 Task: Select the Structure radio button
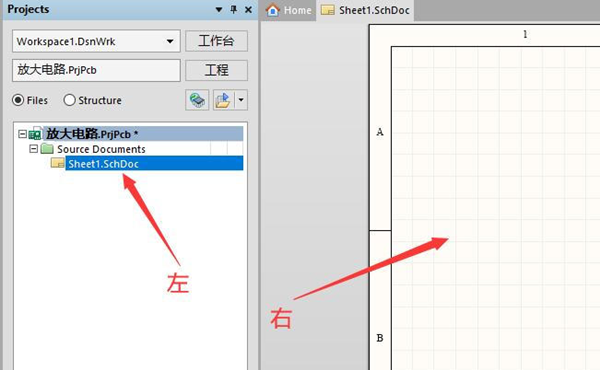[x=69, y=100]
